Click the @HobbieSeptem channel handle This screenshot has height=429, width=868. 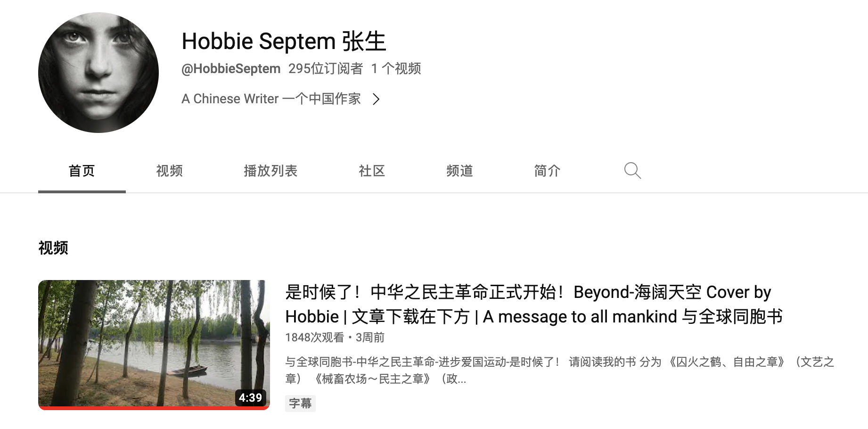point(231,69)
